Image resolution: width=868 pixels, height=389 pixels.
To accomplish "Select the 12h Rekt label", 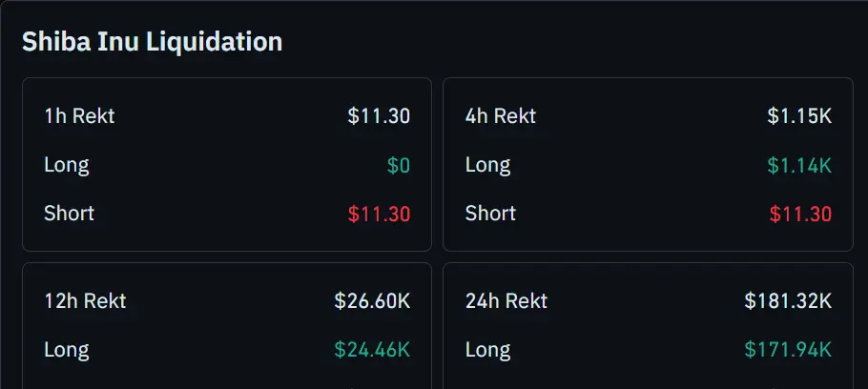I will coord(85,301).
